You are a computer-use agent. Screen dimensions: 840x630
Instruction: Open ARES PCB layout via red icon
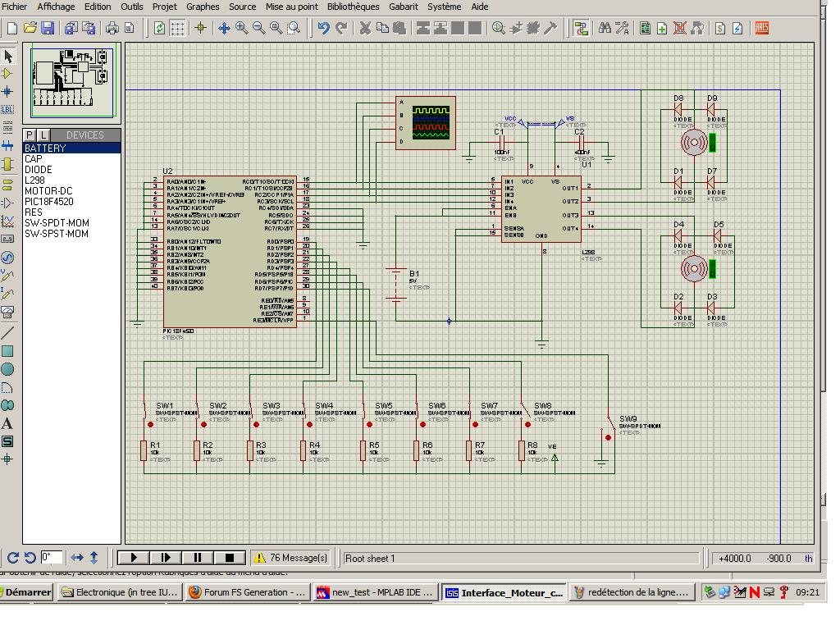click(x=761, y=28)
